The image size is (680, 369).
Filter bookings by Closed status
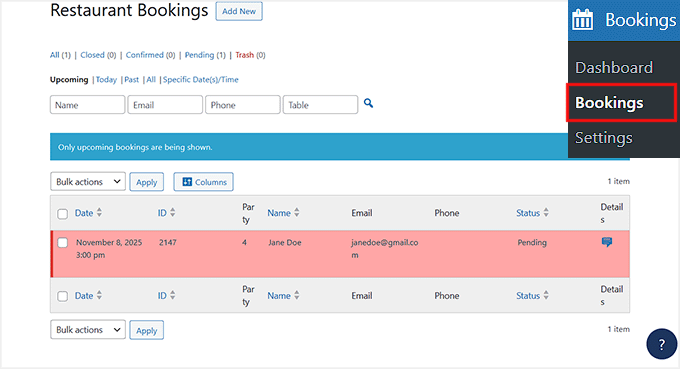[98, 55]
